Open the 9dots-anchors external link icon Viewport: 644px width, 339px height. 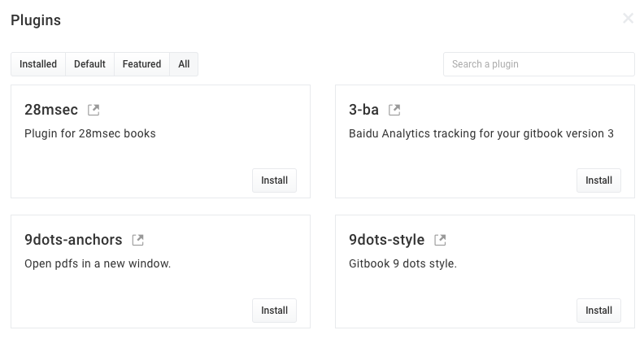(138, 240)
